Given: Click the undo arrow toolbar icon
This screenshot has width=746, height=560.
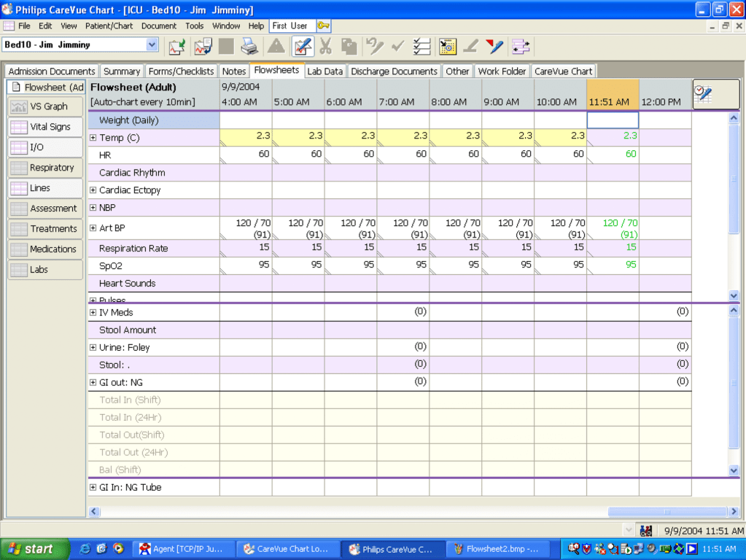Looking at the screenshot, I should [x=375, y=46].
